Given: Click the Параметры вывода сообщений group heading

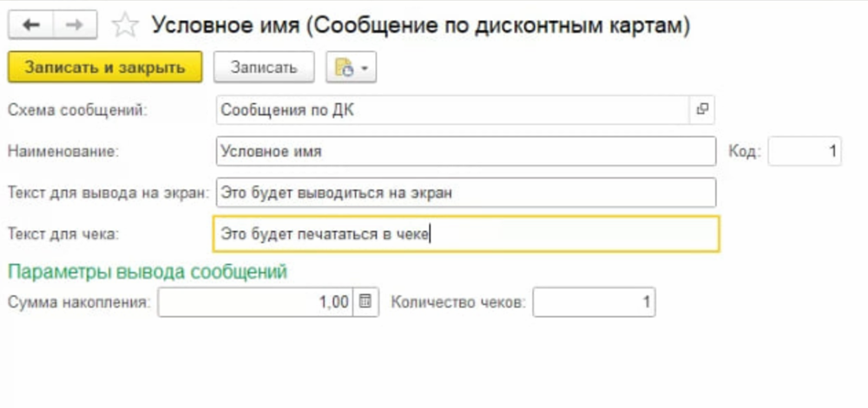Looking at the screenshot, I should coord(147,272).
